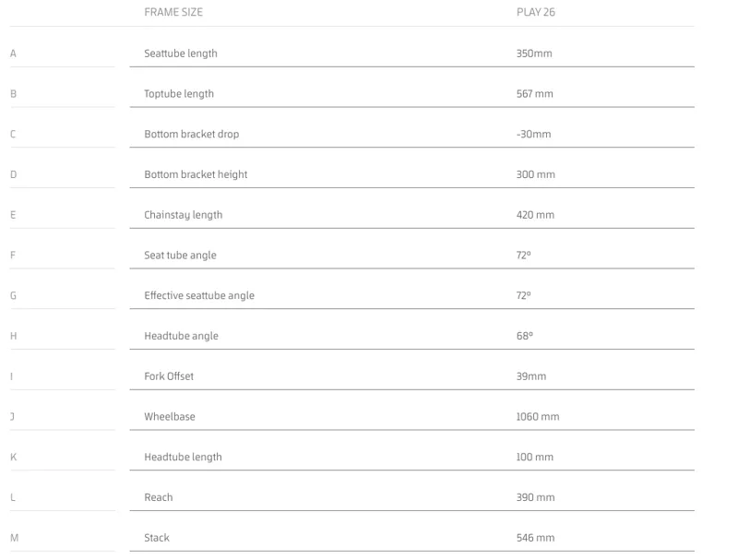Click the FRAME SIZE column header
Screen dimensions: 738x560
click(173, 12)
